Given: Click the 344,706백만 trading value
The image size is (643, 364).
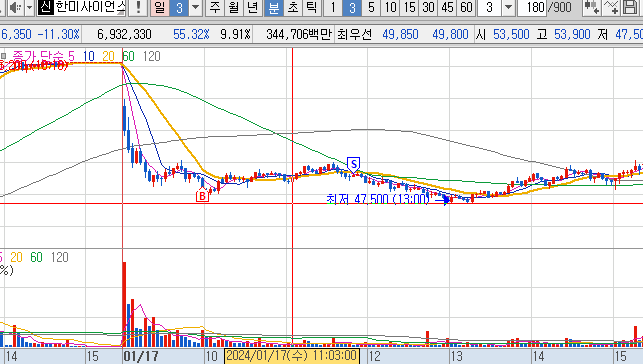Looking at the screenshot, I should point(299,34).
